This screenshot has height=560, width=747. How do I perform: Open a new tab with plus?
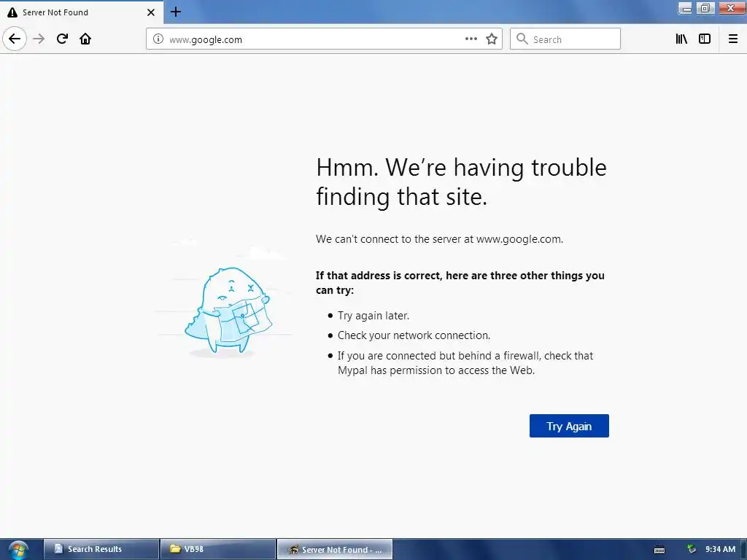click(176, 12)
